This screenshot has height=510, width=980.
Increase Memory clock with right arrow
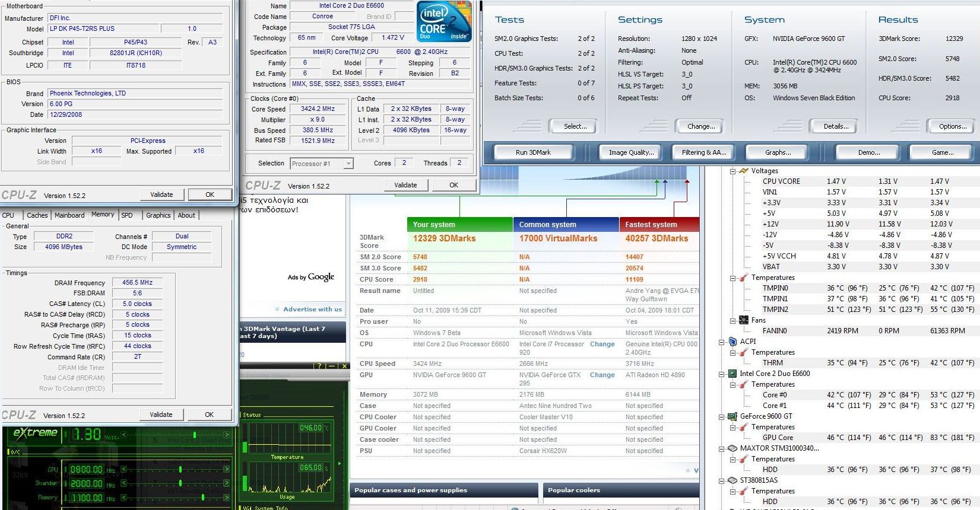point(227,498)
